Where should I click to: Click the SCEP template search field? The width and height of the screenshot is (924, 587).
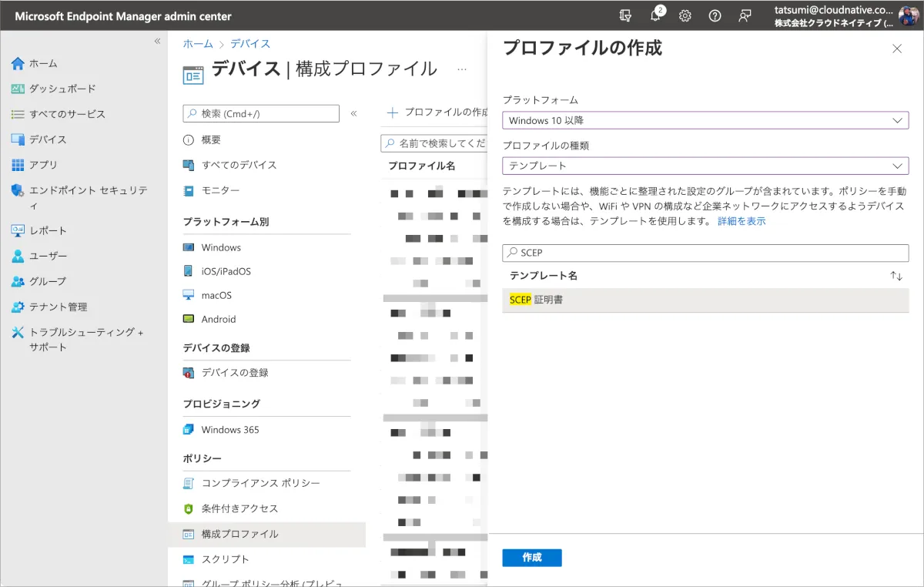pyautogui.click(x=705, y=253)
